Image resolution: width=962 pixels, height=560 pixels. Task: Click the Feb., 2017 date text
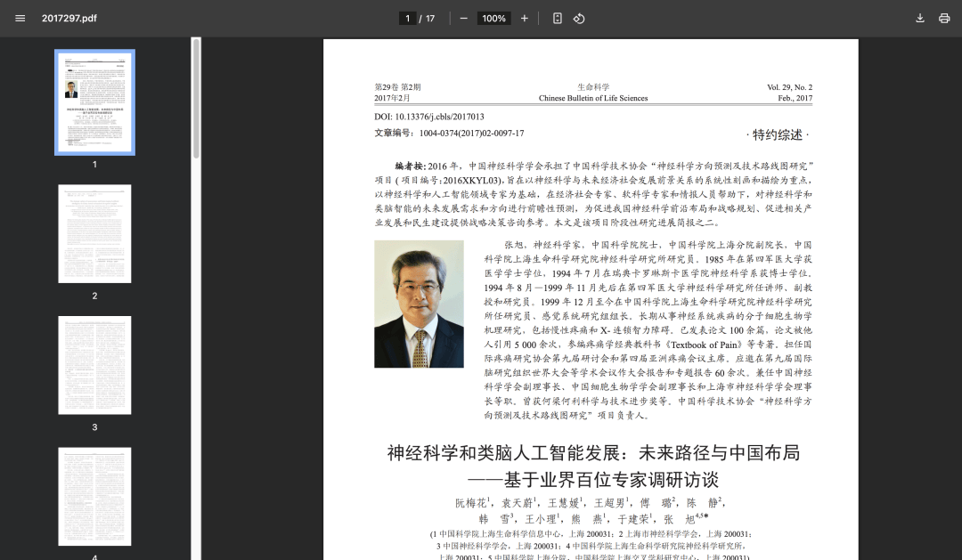click(795, 98)
